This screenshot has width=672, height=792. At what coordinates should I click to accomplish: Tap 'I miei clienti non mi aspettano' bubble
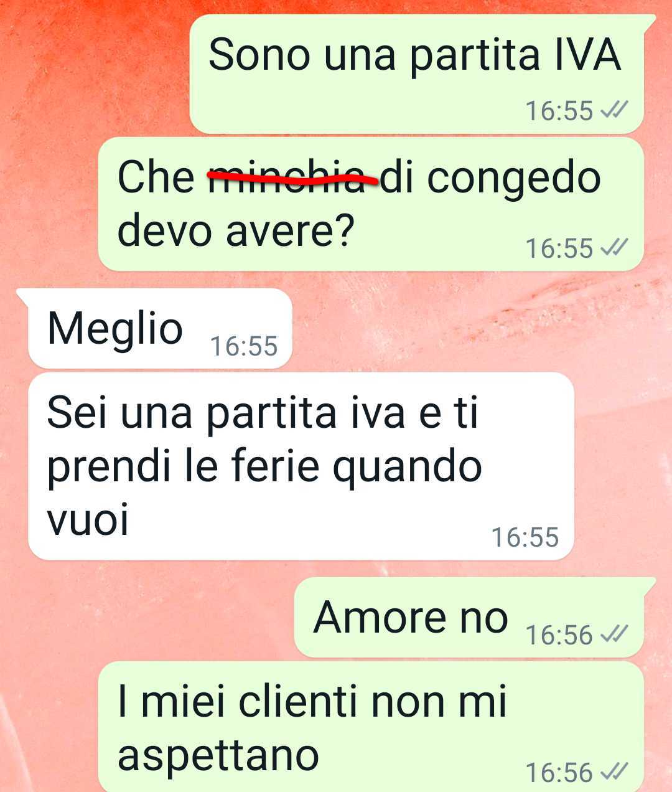point(370,727)
